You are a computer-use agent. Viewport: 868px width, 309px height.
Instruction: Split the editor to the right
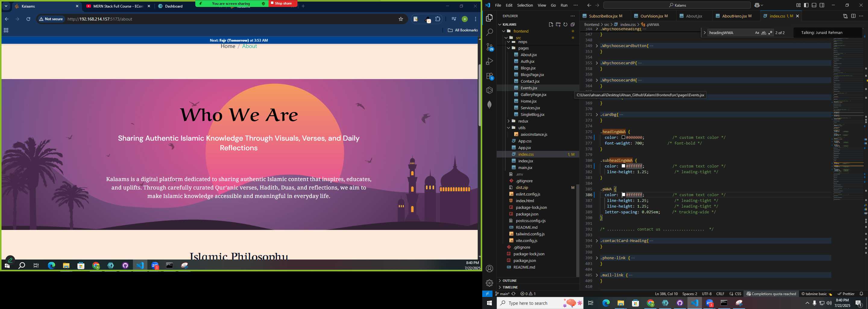853,16
